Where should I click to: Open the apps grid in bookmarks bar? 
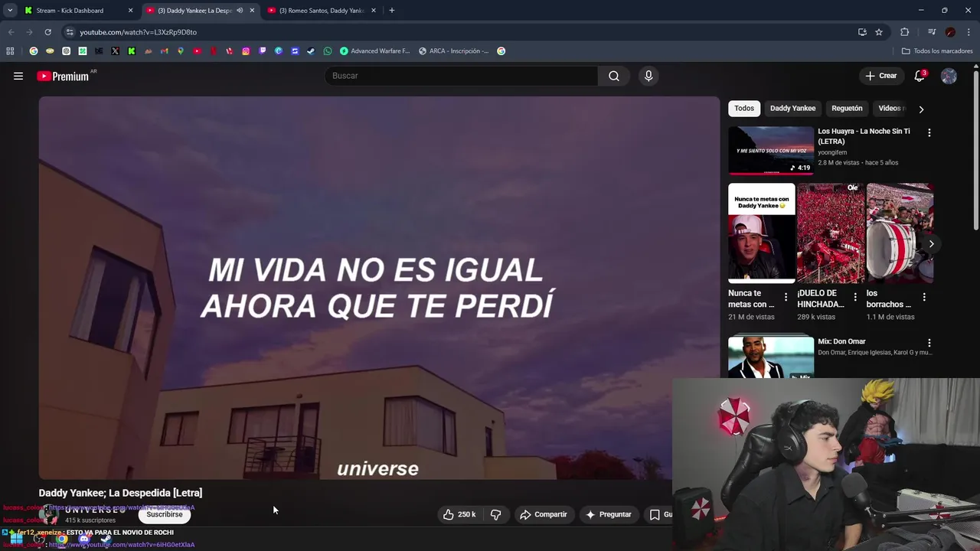[x=10, y=51]
